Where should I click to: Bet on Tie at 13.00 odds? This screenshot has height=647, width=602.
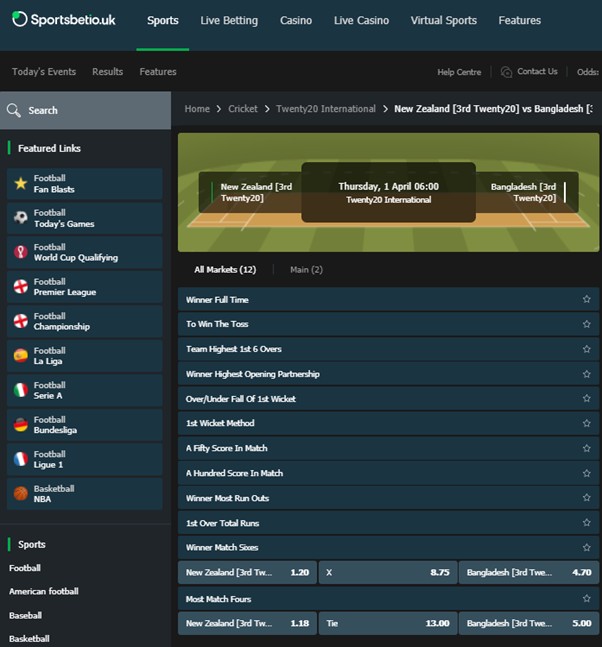(388, 623)
